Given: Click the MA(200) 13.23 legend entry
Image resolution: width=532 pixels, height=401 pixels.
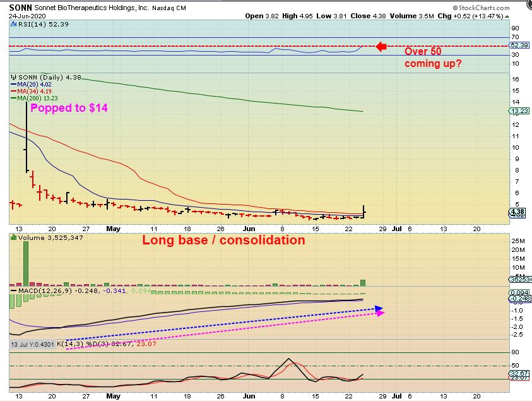Looking at the screenshot, I should pos(34,98).
